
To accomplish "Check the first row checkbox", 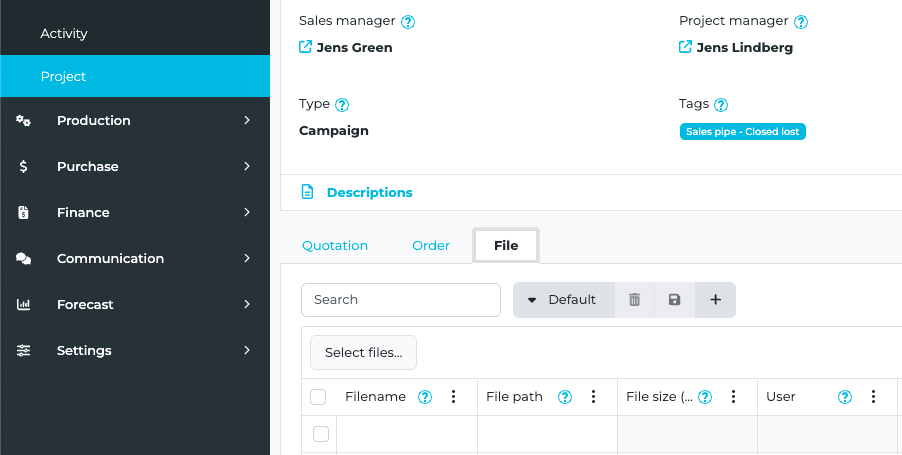I will pos(321,434).
